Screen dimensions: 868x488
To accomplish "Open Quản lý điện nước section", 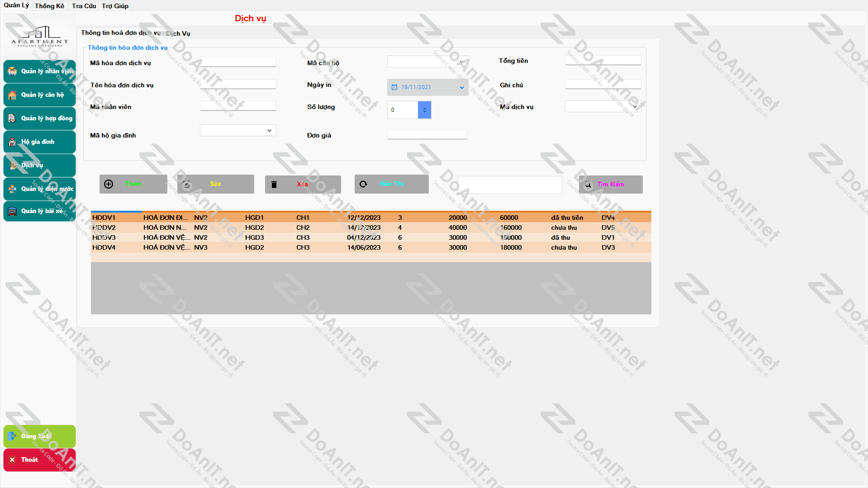I will (40, 189).
